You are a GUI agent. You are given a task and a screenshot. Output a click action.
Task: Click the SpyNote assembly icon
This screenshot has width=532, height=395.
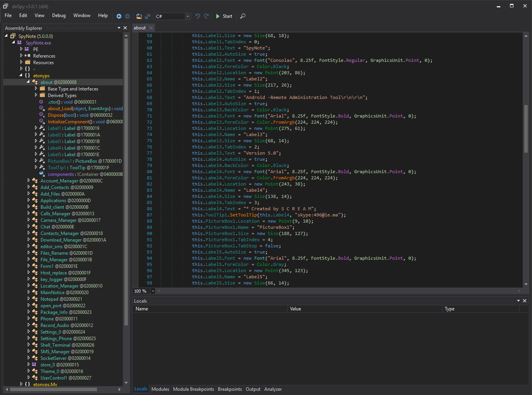[x=13, y=36]
